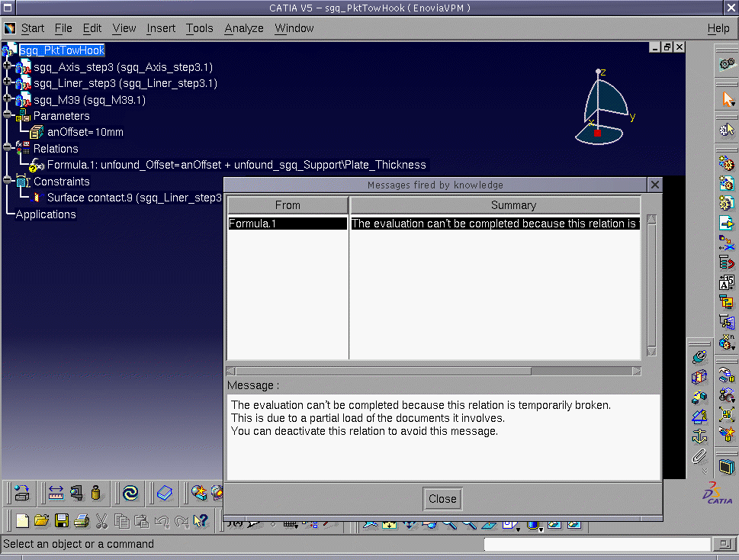Expand sgq_M39 tree node

[x=7, y=99]
